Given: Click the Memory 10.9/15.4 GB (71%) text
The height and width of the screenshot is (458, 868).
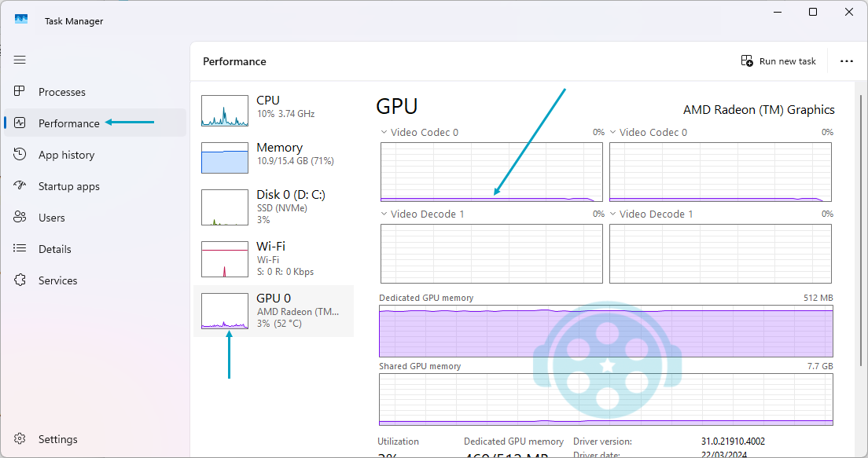Looking at the screenshot, I should coord(295,161).
